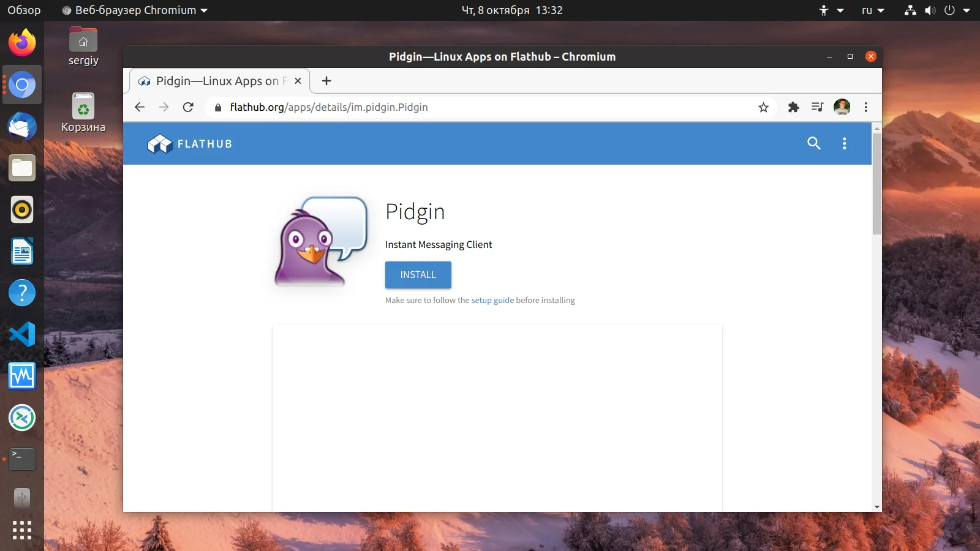Open the clock and calendar panel
980x551 pixels.
pos(512,10)
